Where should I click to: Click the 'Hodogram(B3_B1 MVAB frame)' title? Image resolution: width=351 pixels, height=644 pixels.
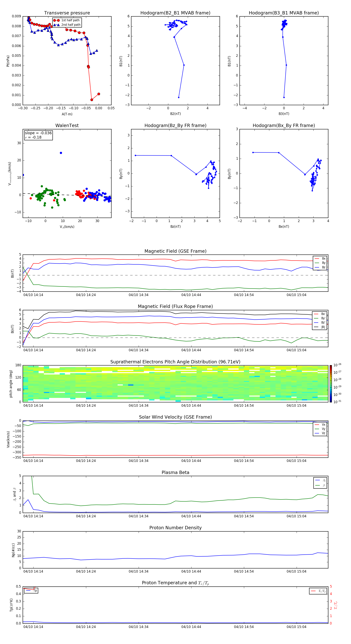284,13
